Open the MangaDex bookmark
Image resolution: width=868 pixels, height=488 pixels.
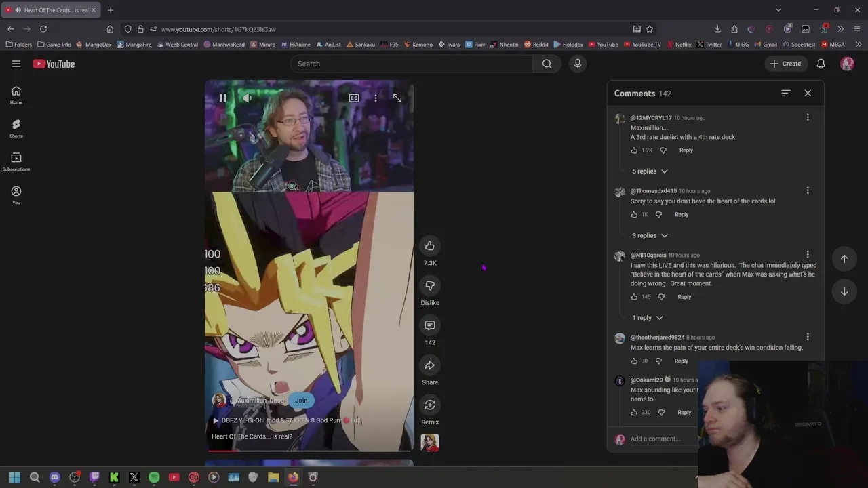[94, 45]
